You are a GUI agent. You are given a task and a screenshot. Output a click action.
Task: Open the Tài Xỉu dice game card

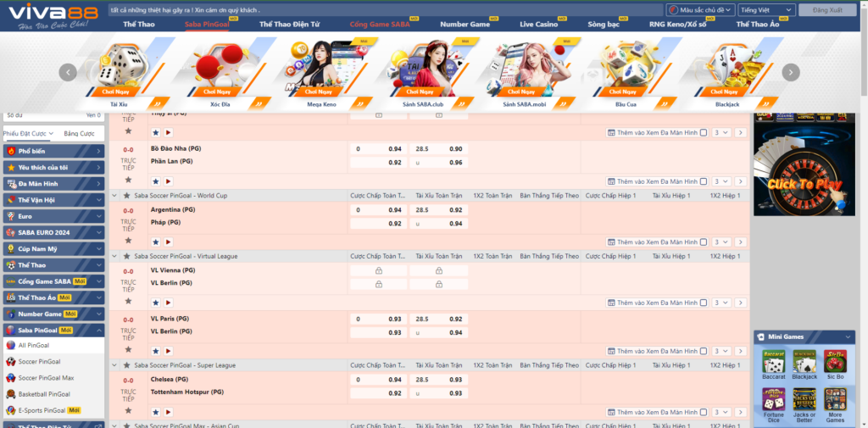(125, 74)
